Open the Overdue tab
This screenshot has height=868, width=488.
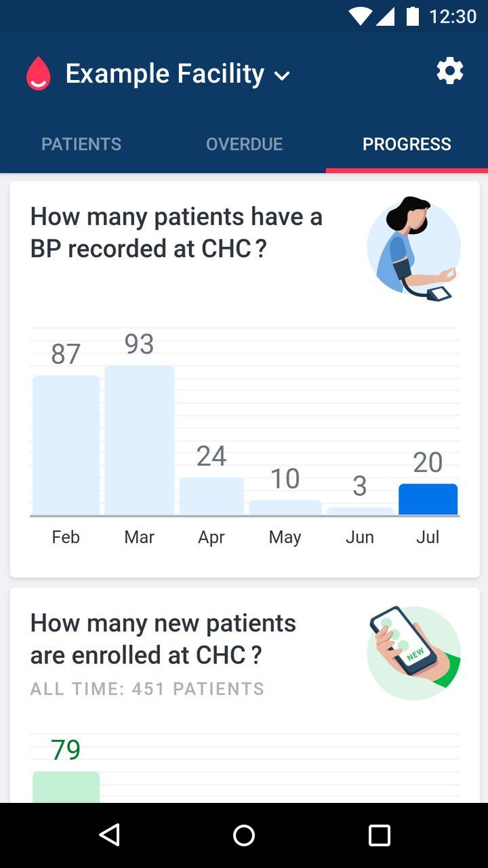[244, 144]
